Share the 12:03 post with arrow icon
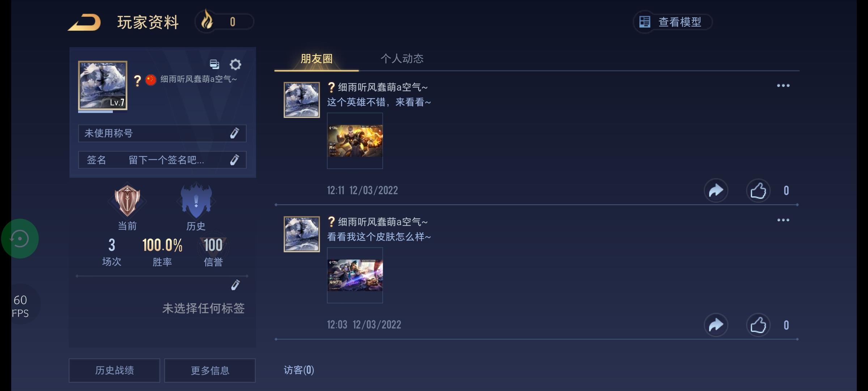868x391 pixels. coord(716,325)
